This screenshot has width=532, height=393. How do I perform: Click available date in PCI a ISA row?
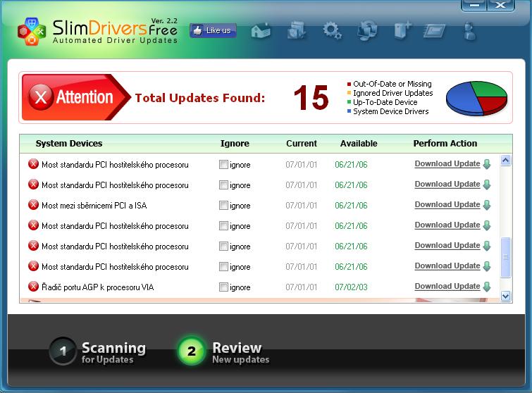pos(351,206)
